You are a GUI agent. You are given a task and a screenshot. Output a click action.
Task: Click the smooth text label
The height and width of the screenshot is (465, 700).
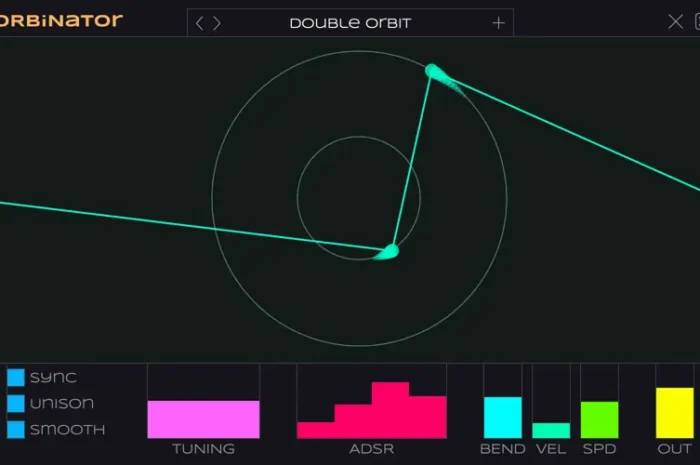[x=67, y=429]
